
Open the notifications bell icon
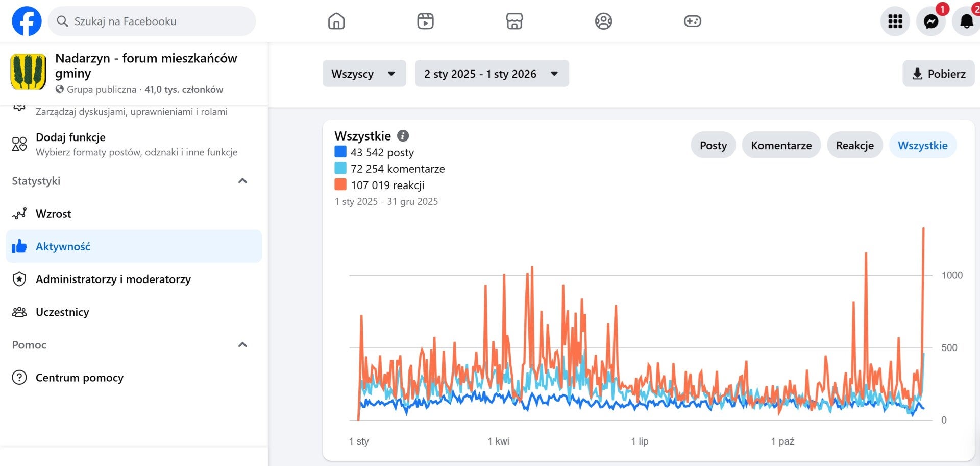(x=966, y=21)
